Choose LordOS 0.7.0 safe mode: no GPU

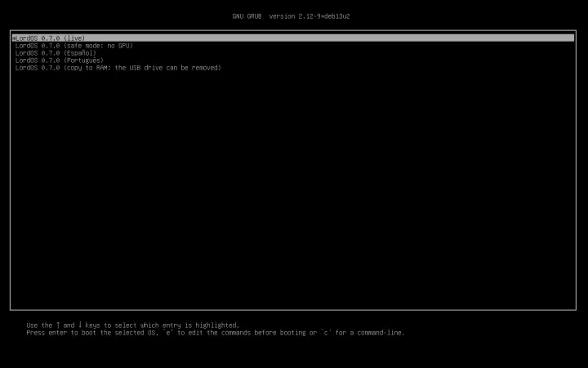[73, 46]
